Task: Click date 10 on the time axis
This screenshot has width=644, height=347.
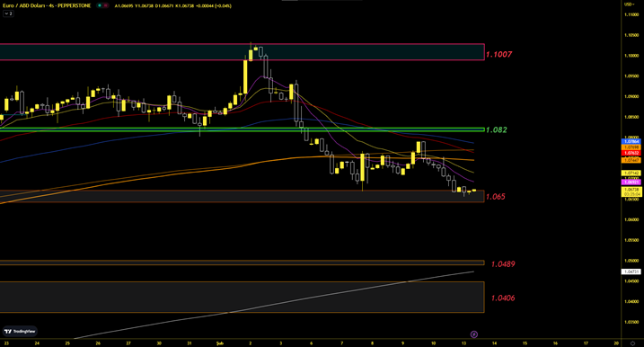Action: click(433, 343)
